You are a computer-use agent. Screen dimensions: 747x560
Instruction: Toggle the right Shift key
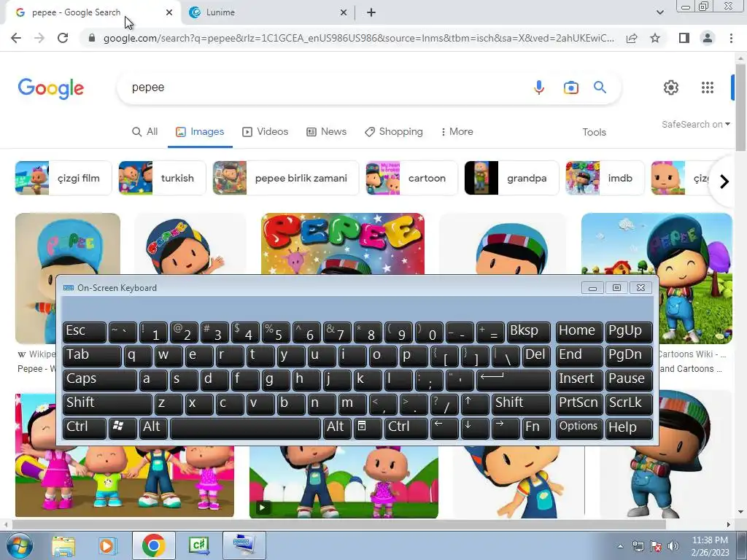(x=521, y=404)
